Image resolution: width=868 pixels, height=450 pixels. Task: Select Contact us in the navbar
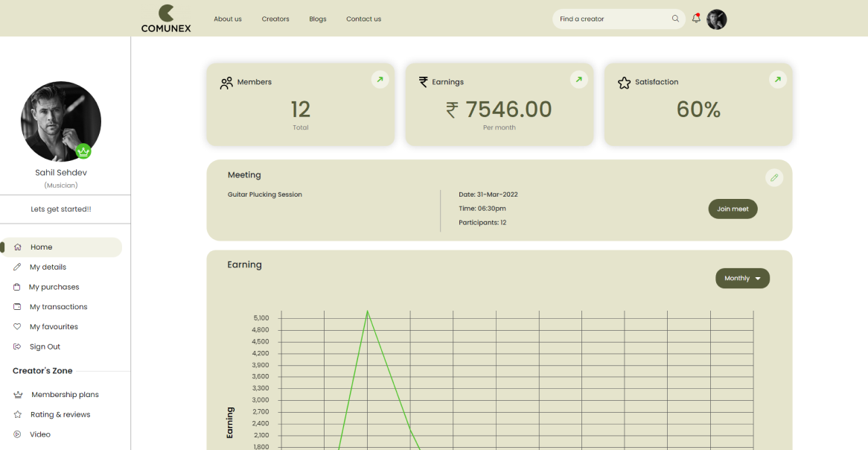363,19
